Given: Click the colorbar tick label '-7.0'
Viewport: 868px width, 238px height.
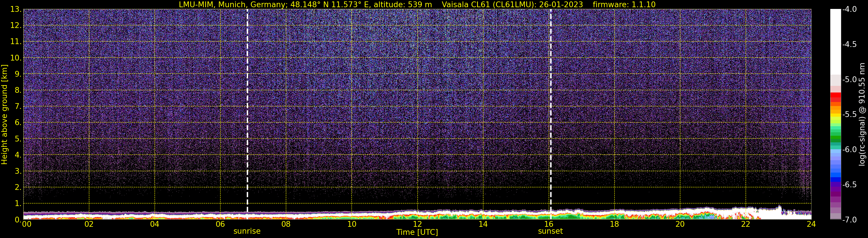Looking at the screenshot, I should [849, 220].
